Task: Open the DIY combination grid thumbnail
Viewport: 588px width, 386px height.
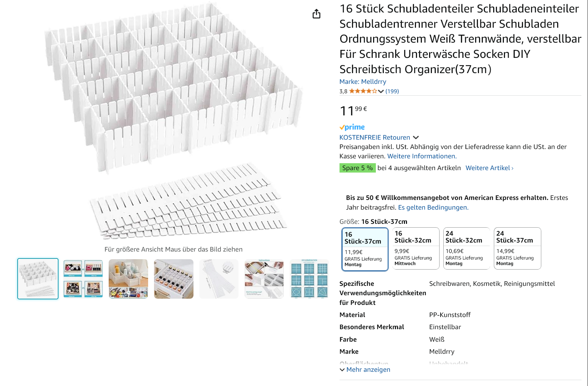Action: click(x=309, y=279)
